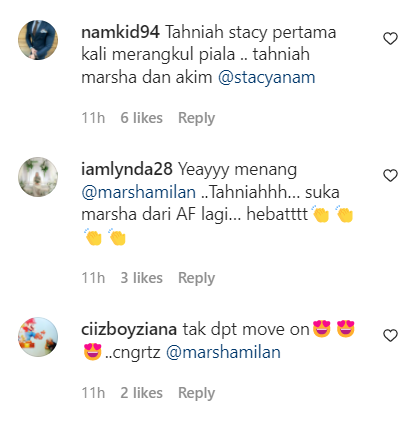Open ciizboyziana's profile avatar
The width and height of the screenshot is (412, 430).
pyautogui.click(x=38, y=337)
